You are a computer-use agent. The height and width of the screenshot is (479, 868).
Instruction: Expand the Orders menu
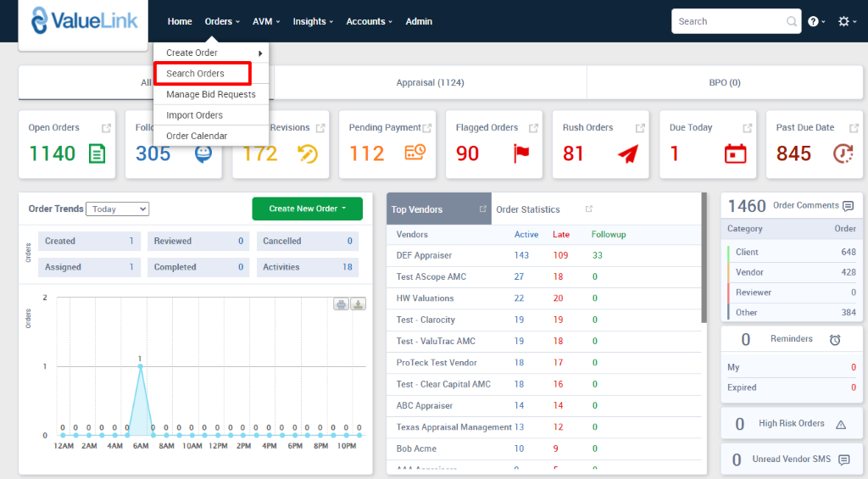[x=222, y=21]
